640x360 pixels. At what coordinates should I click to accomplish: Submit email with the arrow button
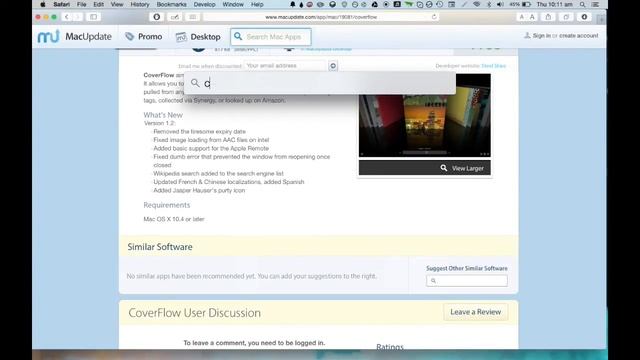pyautogui.click(x=333, y=66)
